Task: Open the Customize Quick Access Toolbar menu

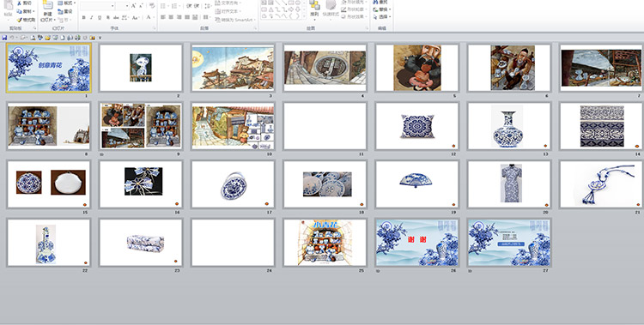Action: (100, 38)
